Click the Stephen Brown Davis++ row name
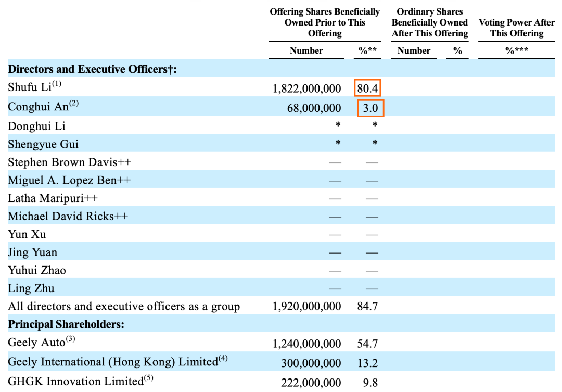The image size is (562, 392). coord(69,162)
